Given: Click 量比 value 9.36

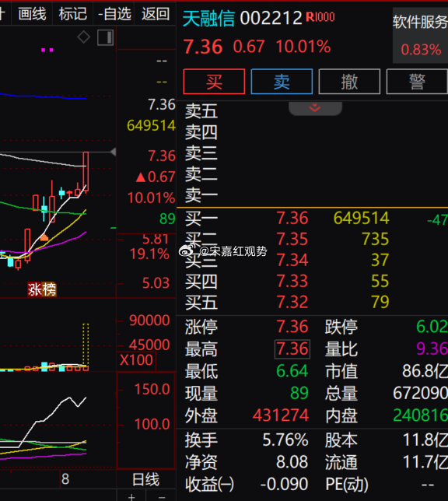Looking at the screenshot, I should pyautogui.click(x=432, y=349).
